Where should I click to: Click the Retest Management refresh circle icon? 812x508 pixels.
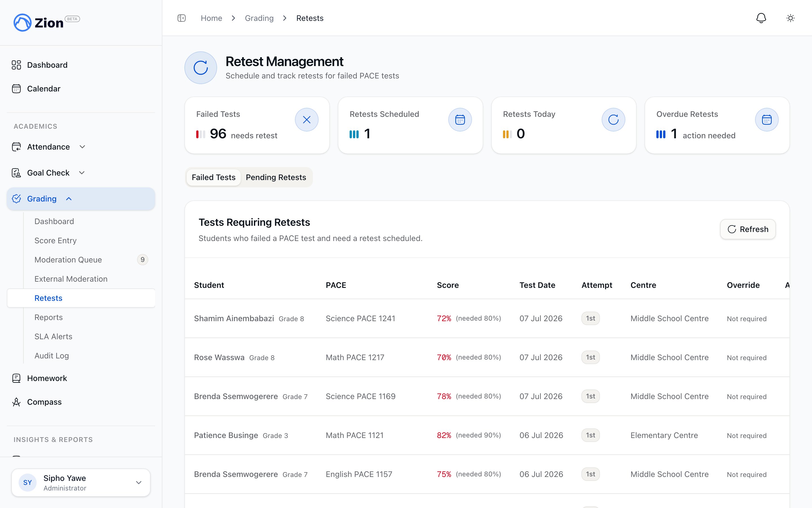click(201, 67)
